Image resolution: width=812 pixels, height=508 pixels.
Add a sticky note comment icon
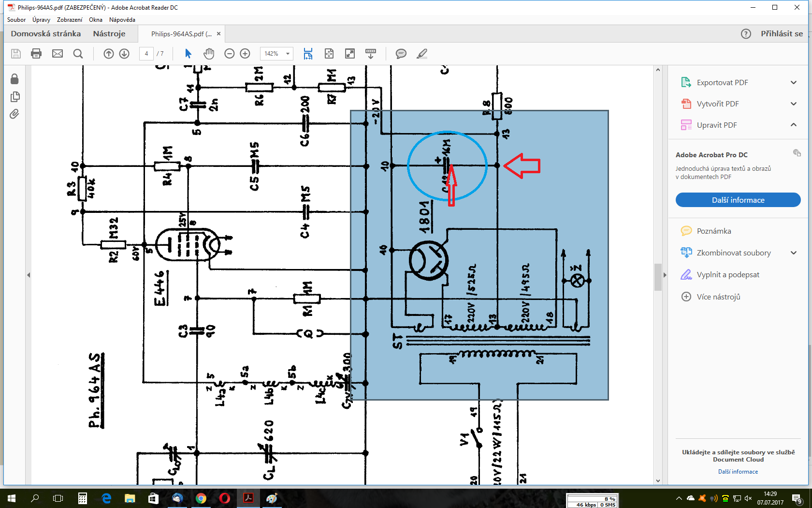click(401, 54)
